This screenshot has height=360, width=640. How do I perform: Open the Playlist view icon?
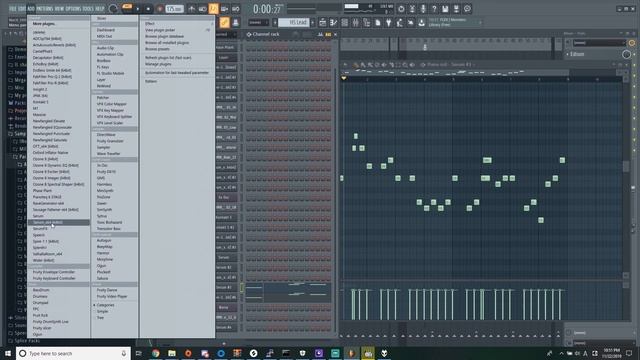coord(322,22)
